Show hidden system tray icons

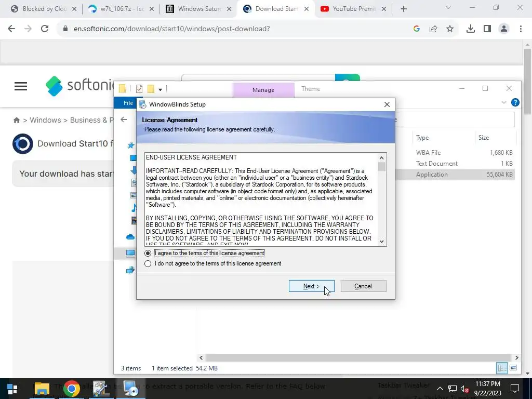click(x=440, y=389)
